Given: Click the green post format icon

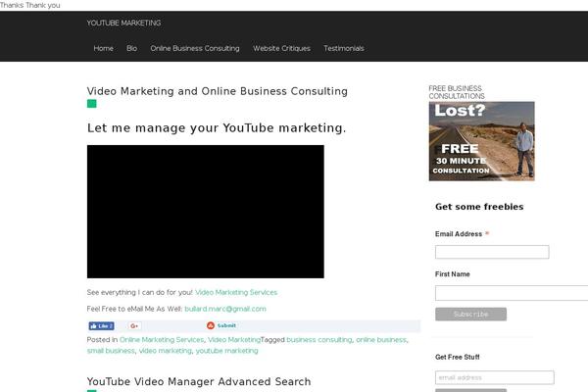Looking at the screenshot, I should point(91,104).
